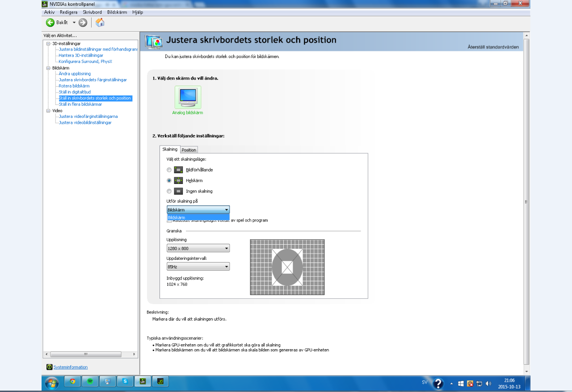Open Hantera 3D-inställningar
Image resolution: width=572 pixels, height=392 pixels.
click(81, 55)
